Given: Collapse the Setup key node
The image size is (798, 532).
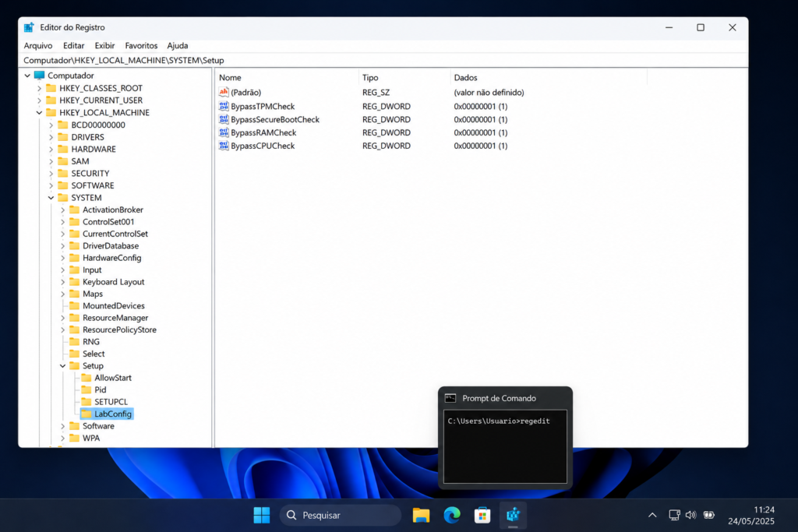Looking at the screenshot, I should click(62, 365).
